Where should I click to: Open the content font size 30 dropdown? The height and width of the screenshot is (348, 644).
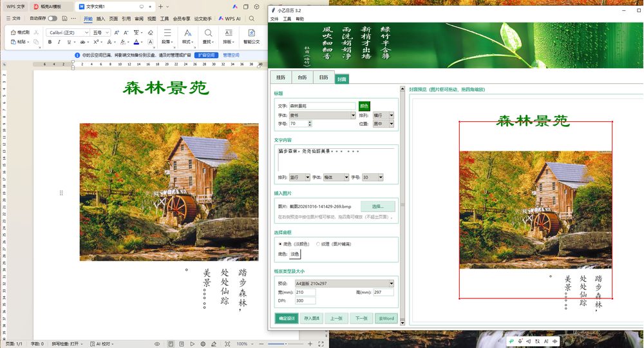[372, 177]
